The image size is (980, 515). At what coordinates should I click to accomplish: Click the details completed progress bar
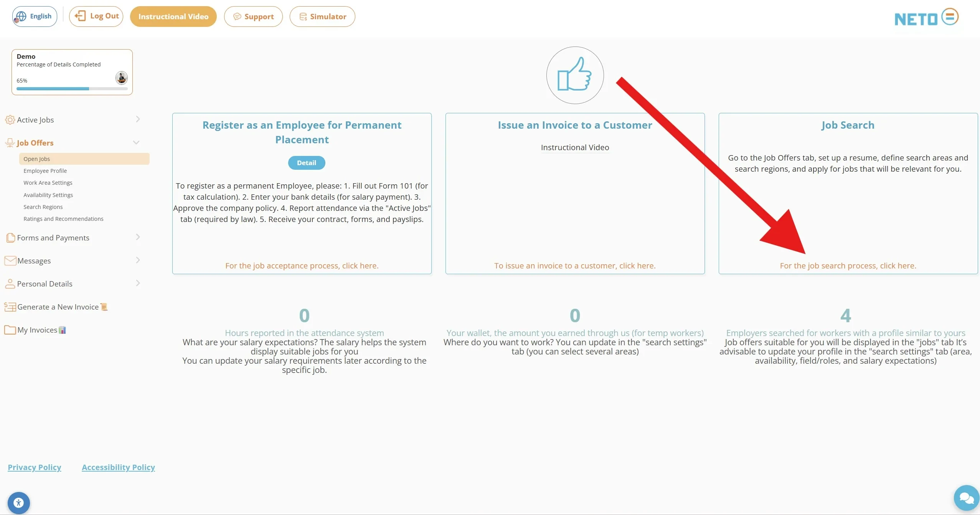pyautogui.click(x=72, y=89)
